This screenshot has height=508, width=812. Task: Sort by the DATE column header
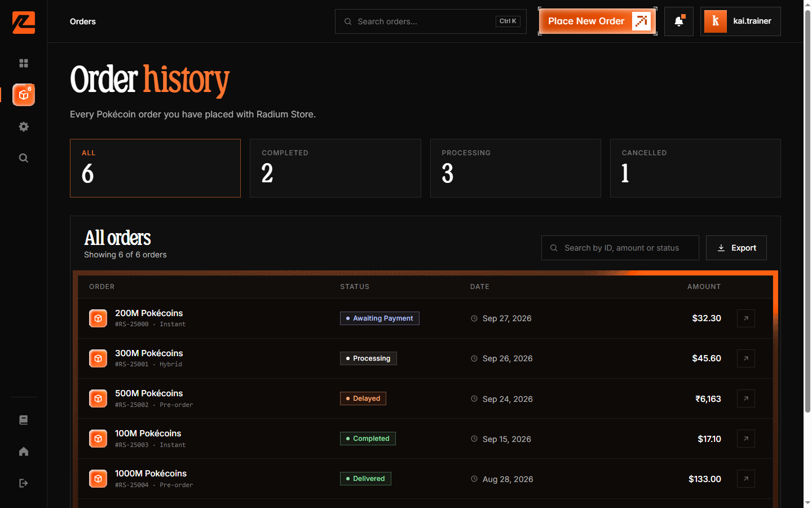(480, 287)
